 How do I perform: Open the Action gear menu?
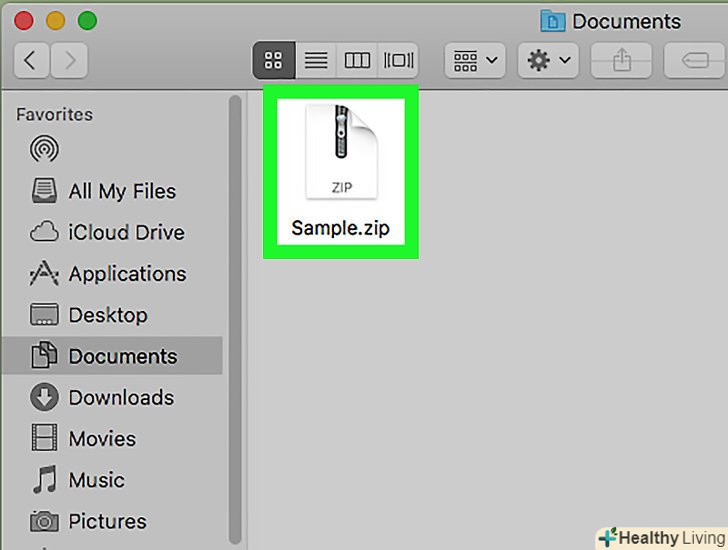click(548, 61)
